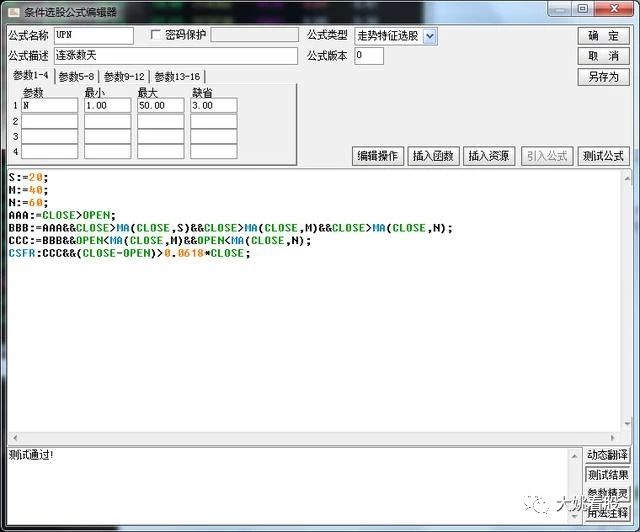Click the 取消 button

[603, 56]
